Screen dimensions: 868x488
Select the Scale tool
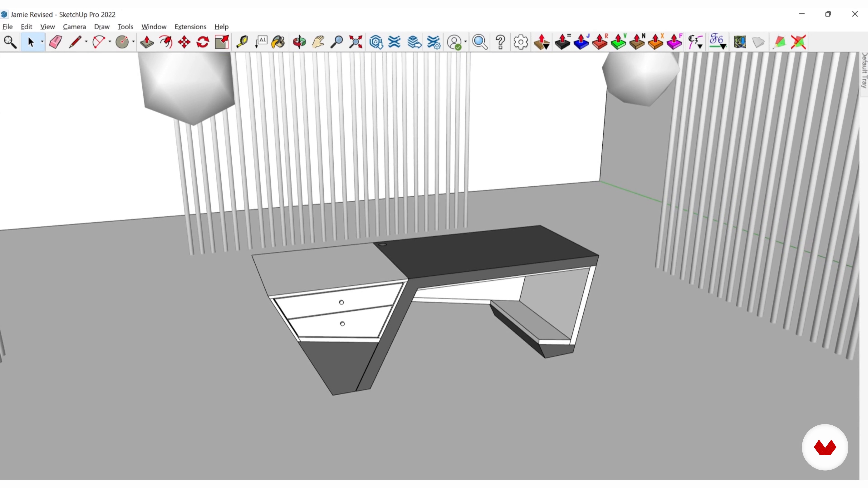[x=222, y=42]
